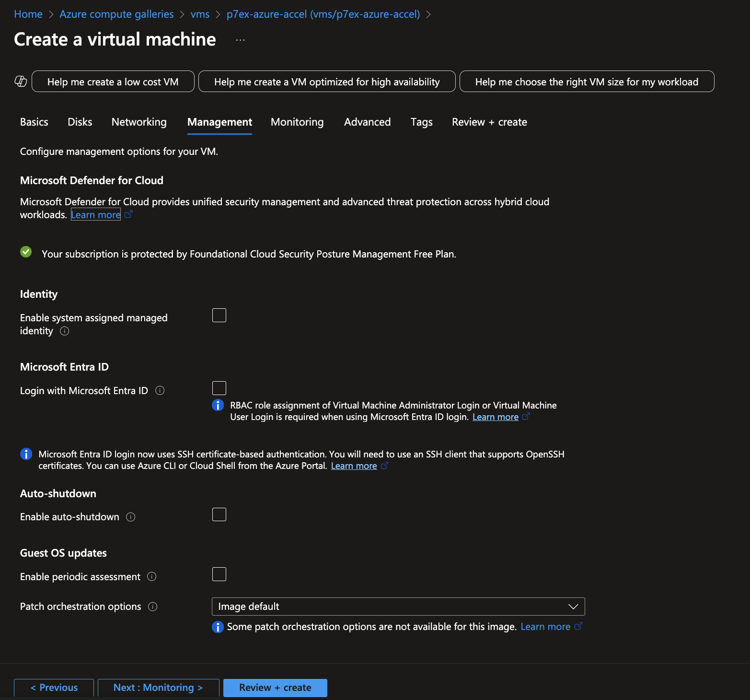This screenshot has height=700, width=750.
Task: Click info icon beside managed identity label
Action: tap(65, 331)
